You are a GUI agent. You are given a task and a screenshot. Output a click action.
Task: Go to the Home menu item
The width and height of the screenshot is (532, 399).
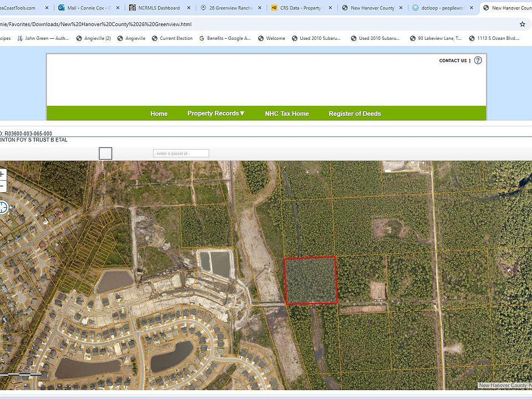coord(159,114)
